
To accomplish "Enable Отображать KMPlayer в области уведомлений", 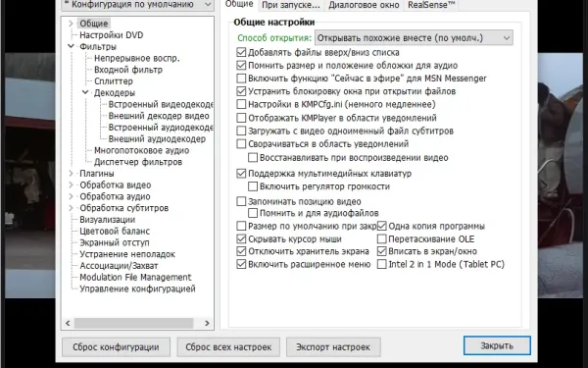I will (x=241, y=118).
